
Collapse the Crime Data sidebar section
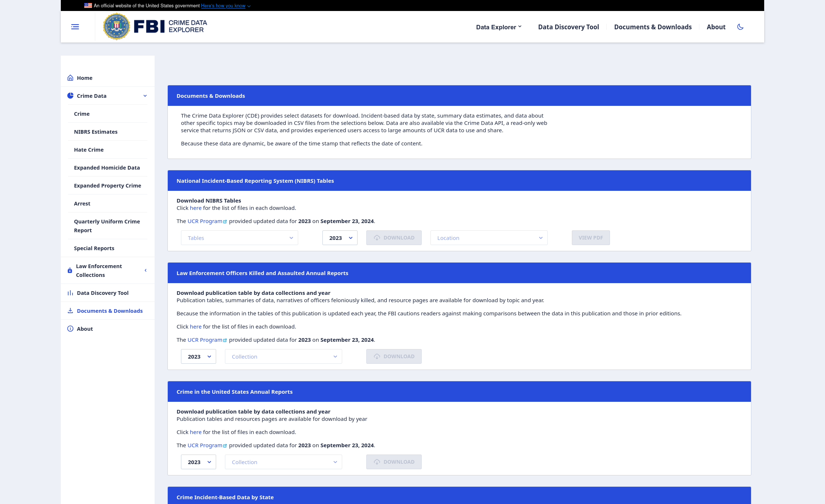click(x=145, y=96)
